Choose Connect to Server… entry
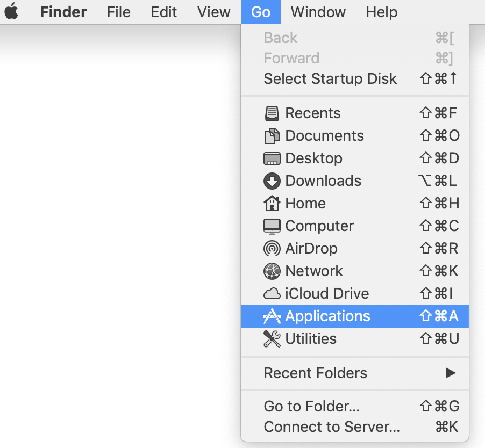The width and height of the screenshot is (485, 448). click(355, 427)
